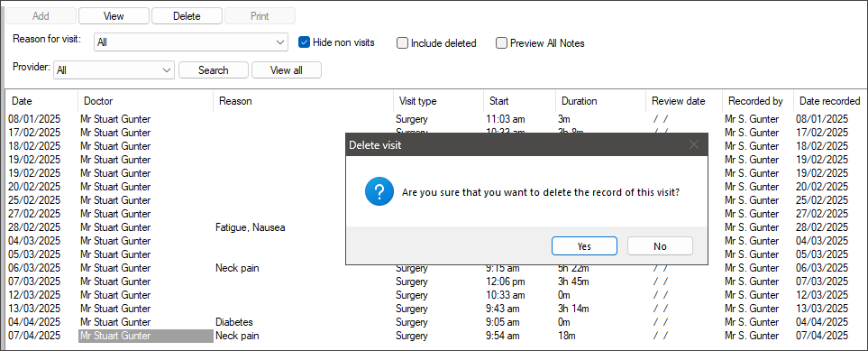The width and height of the screenshot is (868, 351).
Task: Click the Search button
Action: pyautogui.click(x=213, y=70)
